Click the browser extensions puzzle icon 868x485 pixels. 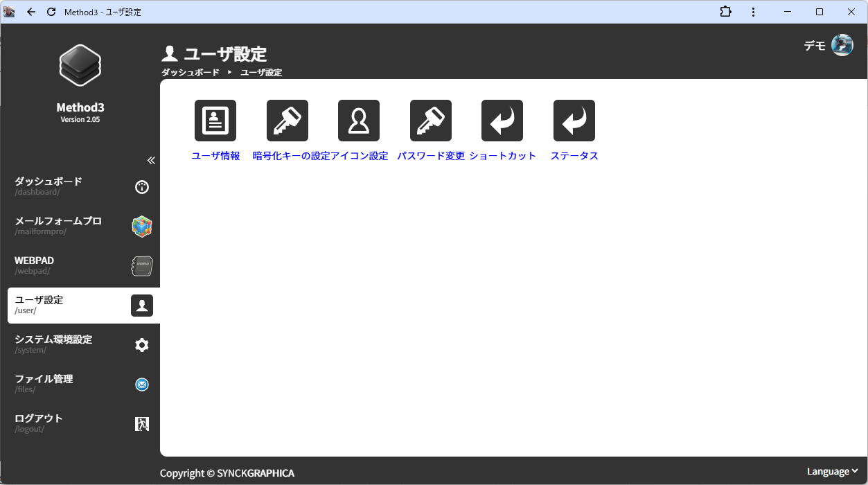(x=726, y=12)
